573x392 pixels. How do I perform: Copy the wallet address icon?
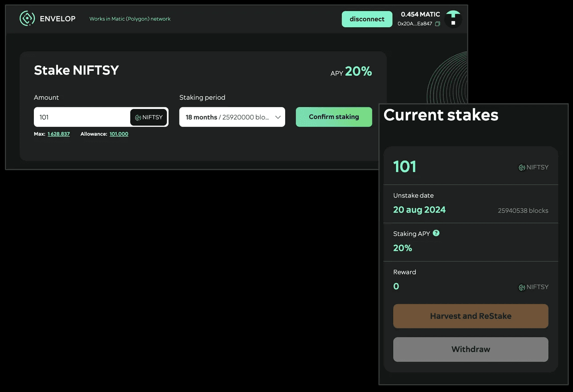tap(438, 24)
